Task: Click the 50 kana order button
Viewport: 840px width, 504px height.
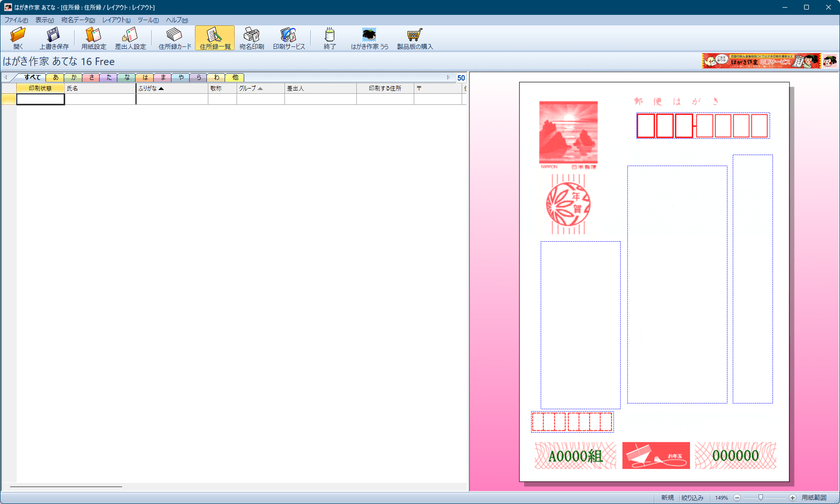Action: pos(461,78)
